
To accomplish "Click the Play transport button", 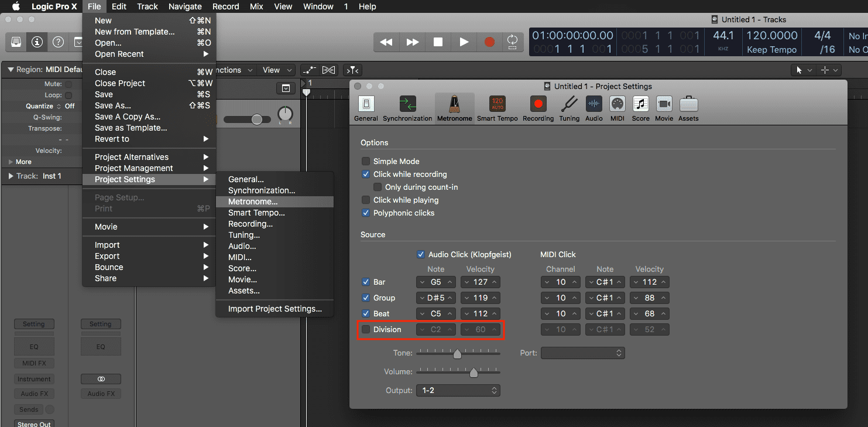I will (x=464, y=42).
